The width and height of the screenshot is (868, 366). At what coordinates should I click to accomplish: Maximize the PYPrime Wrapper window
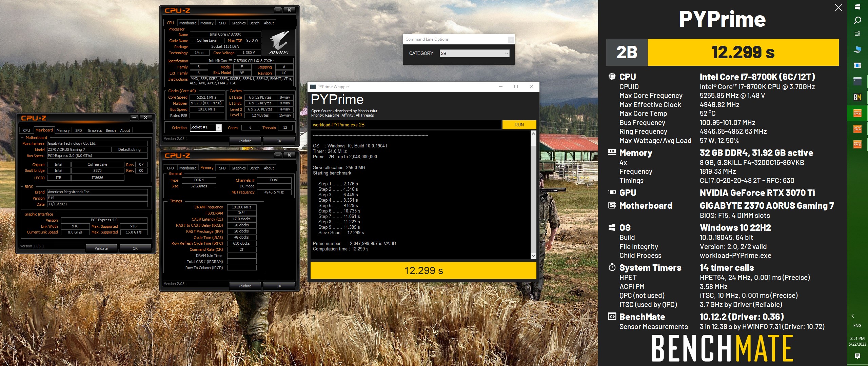[516, 87]
